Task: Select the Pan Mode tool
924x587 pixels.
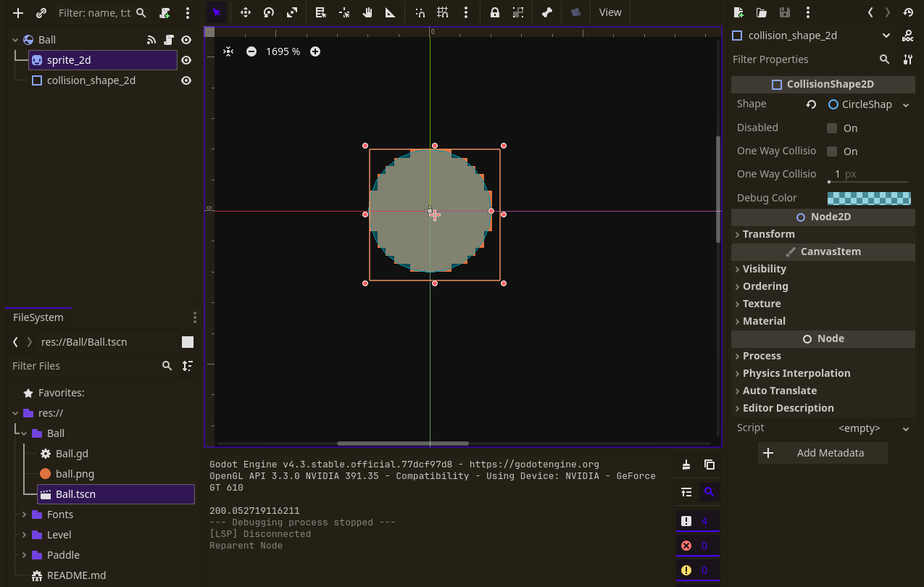Action: tap(367, 12)
